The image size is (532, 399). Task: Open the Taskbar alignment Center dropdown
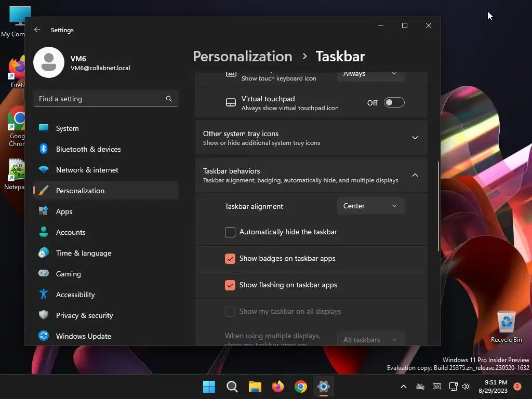tap(371, 206)
